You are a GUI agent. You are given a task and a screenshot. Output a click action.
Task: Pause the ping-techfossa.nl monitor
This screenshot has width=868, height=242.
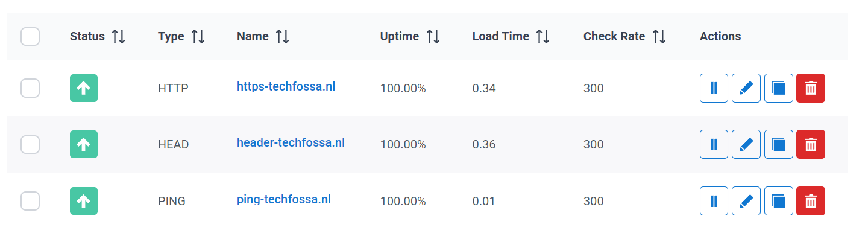click(714, 201)
